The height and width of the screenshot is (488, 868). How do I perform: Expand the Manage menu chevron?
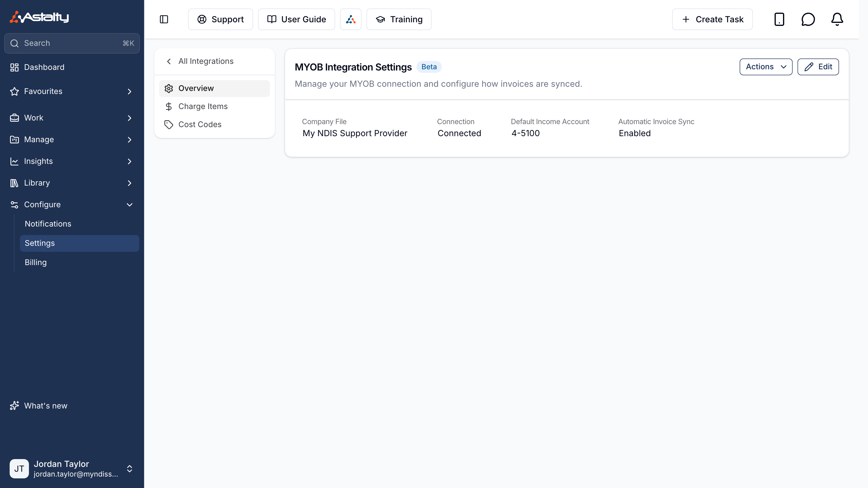129,139
